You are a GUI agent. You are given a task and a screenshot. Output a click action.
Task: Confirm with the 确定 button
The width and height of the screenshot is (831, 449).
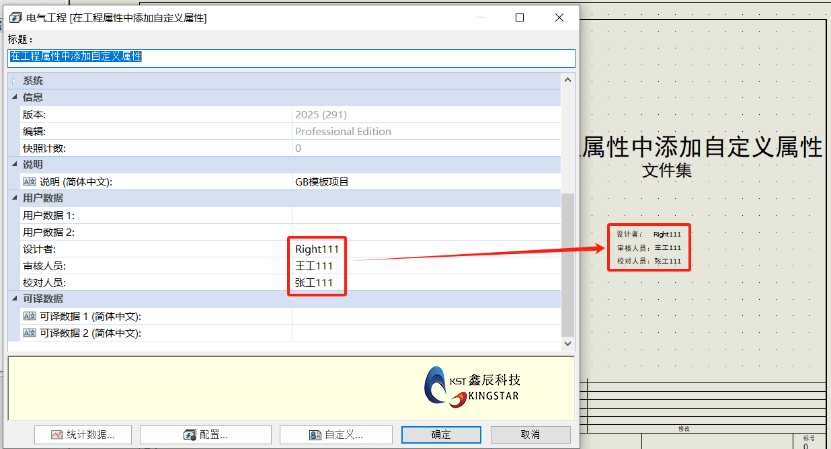441,435
